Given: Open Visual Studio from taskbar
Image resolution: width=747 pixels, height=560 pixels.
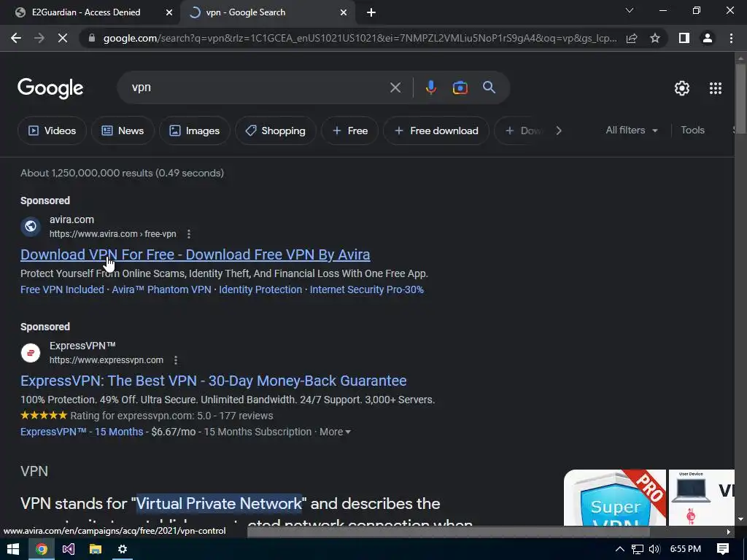Looking at the screenshot, I should (69, 549).
